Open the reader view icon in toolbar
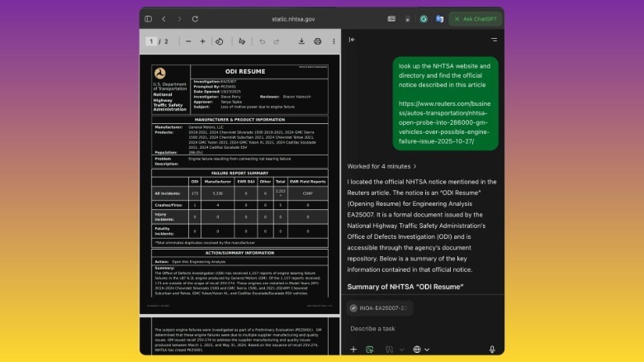The image size is (644, 362). pyautogui.click(x=391, y=19)
